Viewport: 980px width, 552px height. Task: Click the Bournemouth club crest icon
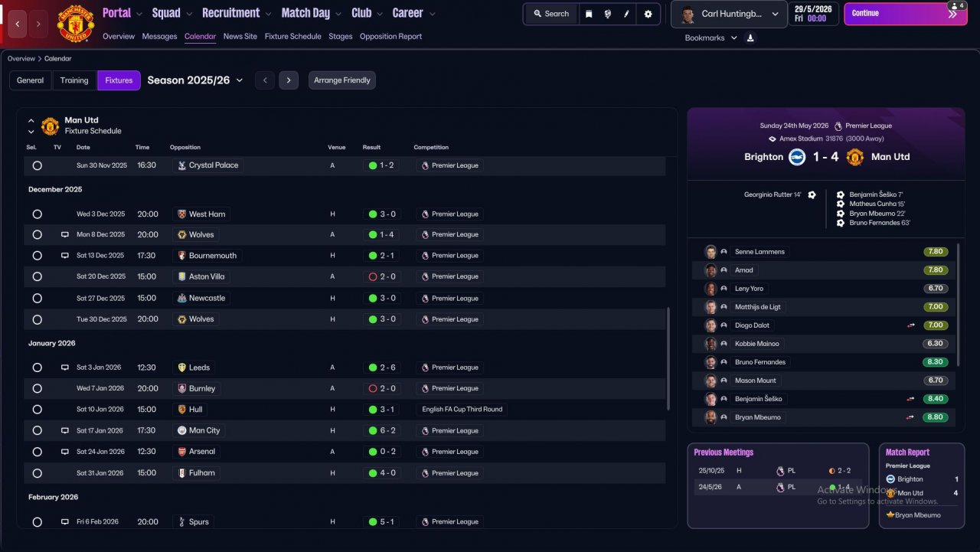(x=182, y=256)
